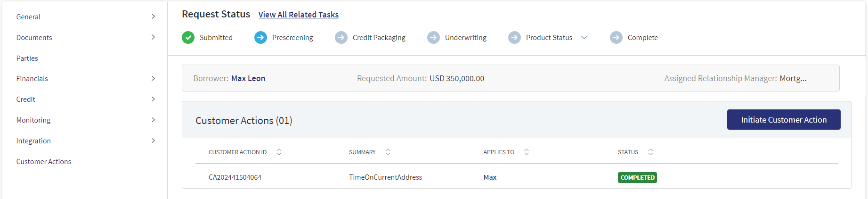This screenshot has height=199, width=868.
Task: Click Initiate Customer Action button
Action: pos(784,120)
